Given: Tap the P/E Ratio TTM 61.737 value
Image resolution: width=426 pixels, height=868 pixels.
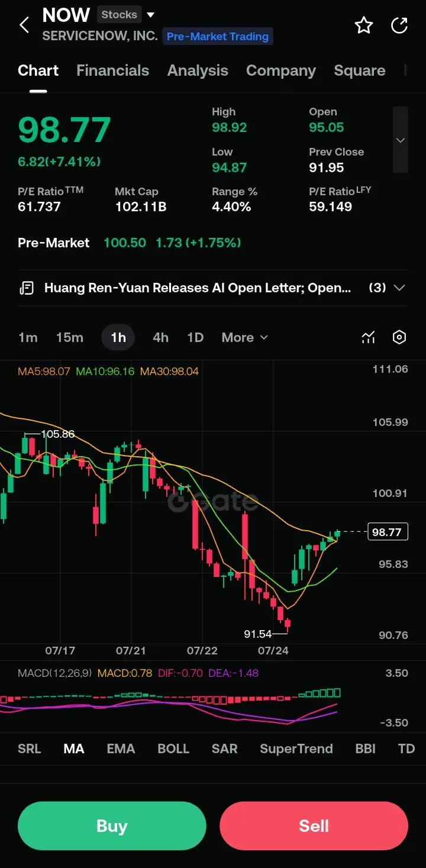Looking at the screenshot, I should click(x=40, y=207).
